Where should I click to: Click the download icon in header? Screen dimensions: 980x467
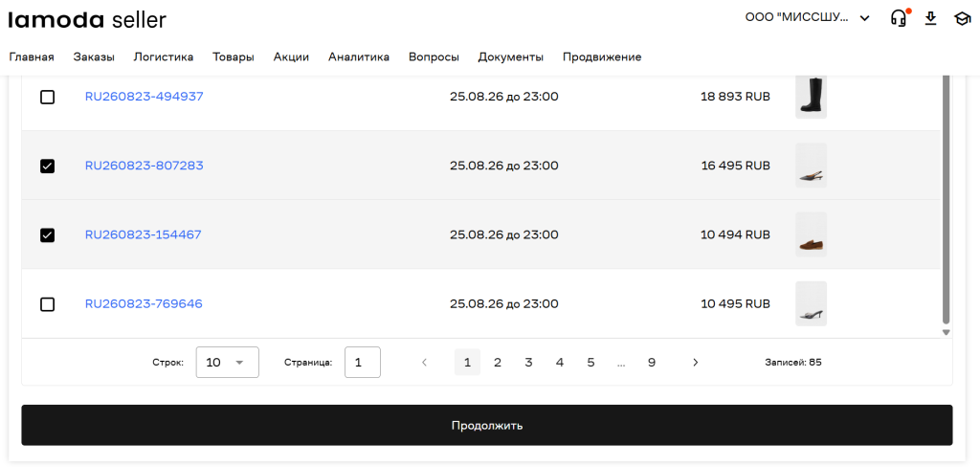coord(930,18)
